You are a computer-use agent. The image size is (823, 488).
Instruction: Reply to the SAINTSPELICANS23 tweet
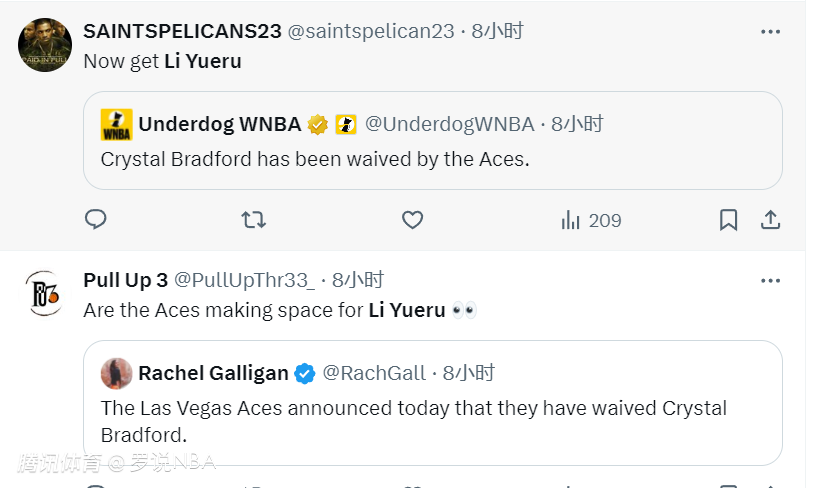[96, 219]
